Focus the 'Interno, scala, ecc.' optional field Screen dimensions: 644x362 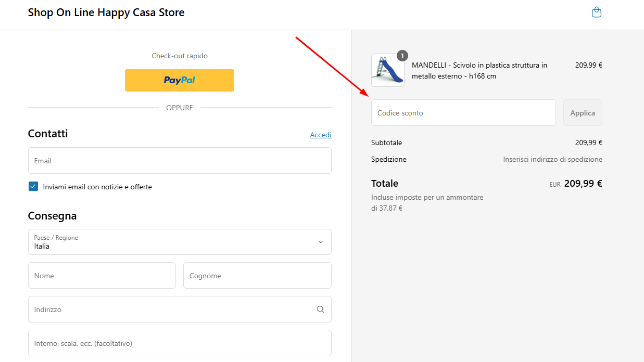pyautogui.click(x=179, y=343)
